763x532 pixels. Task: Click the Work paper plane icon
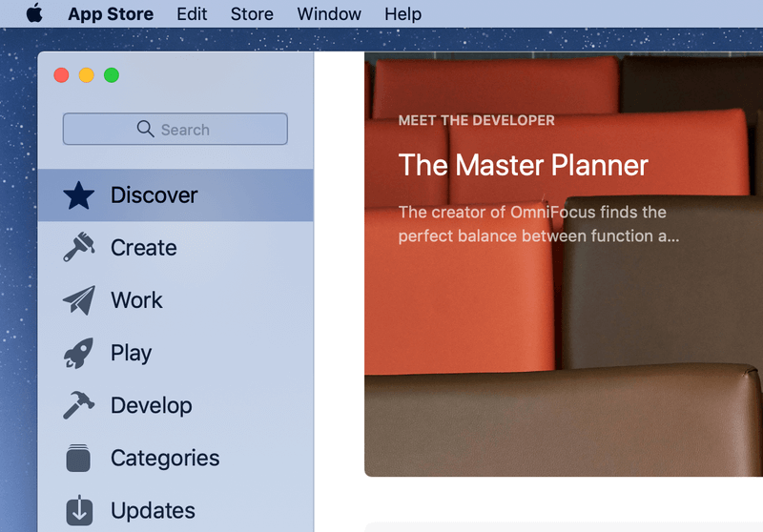coord(79,300)
